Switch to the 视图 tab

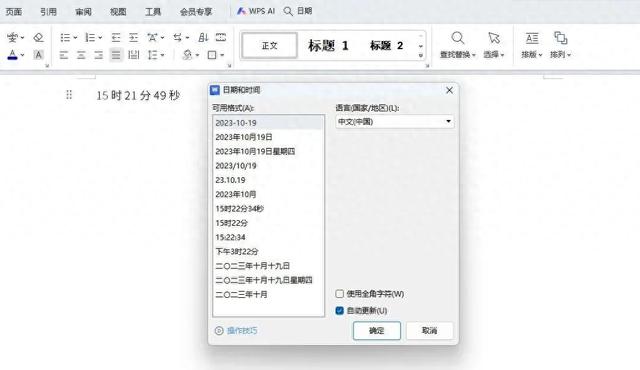click(118, 11)
